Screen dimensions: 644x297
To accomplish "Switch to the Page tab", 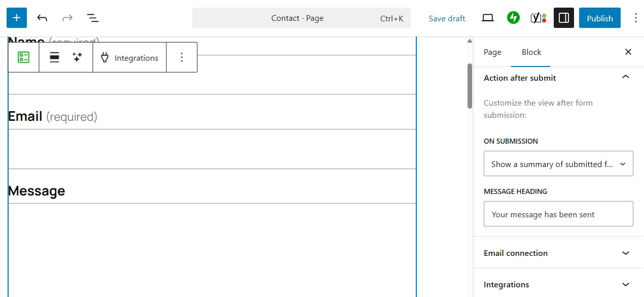I will pos(492,52).
